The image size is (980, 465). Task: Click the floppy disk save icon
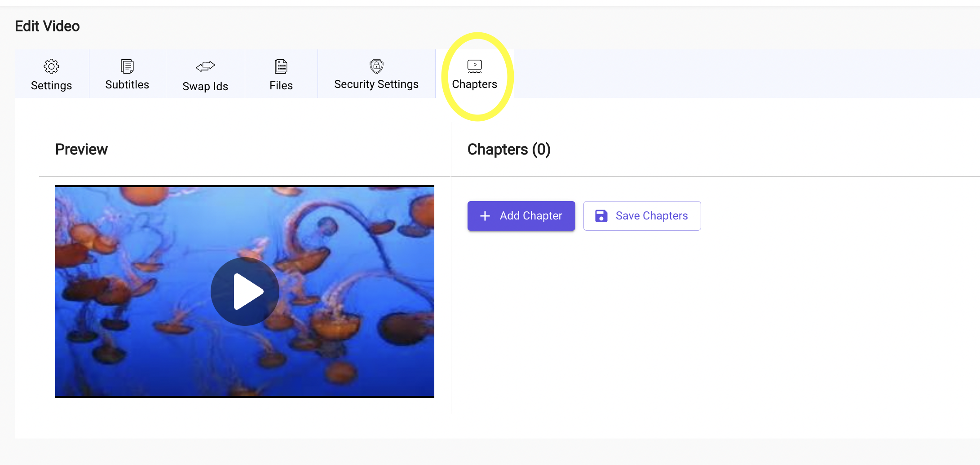pyautogui.click(x=601, y=216)
